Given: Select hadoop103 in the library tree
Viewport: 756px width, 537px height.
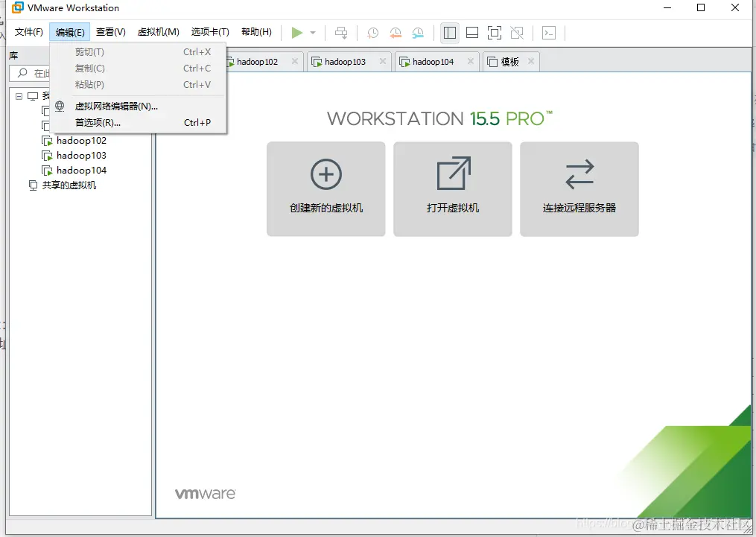Looking at the screenshot, I should pos(81,156).
